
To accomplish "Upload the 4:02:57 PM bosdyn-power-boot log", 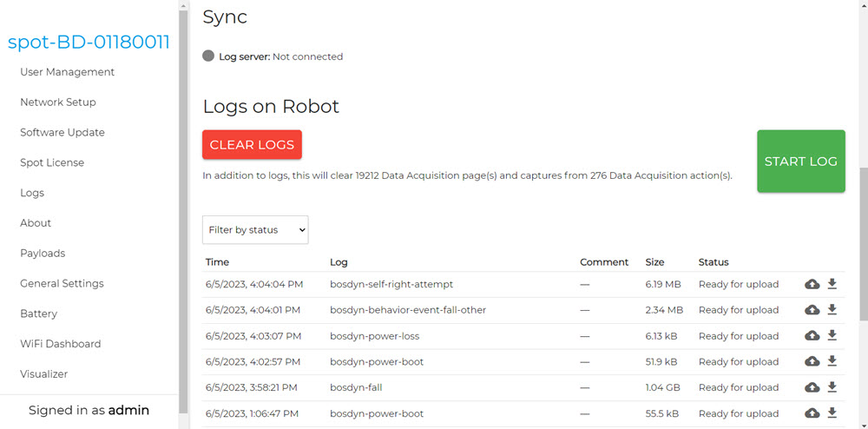I will click(812, 361).
